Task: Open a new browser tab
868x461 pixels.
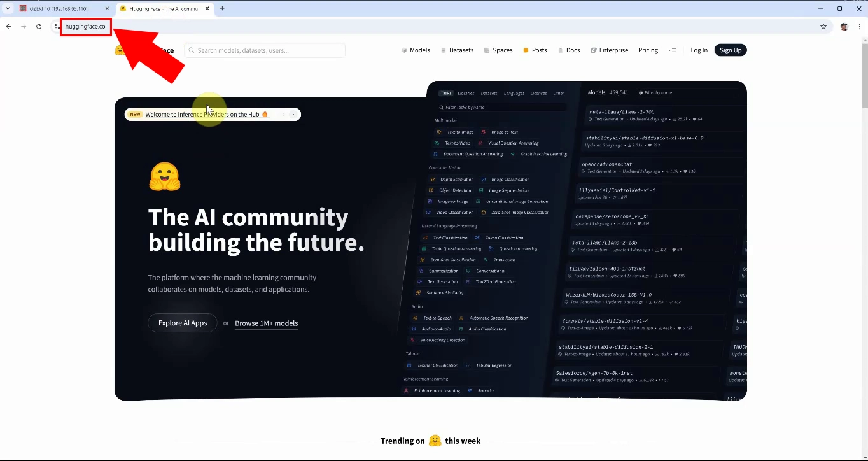Action: point(222,8)
